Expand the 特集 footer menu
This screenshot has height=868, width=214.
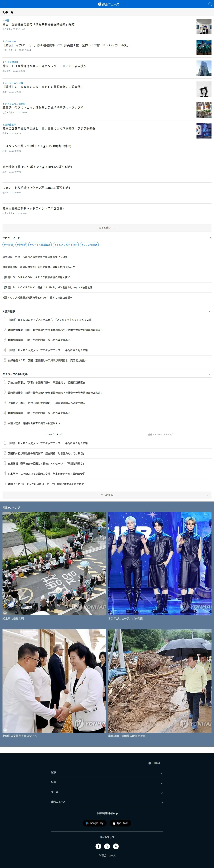pos(107,782)
